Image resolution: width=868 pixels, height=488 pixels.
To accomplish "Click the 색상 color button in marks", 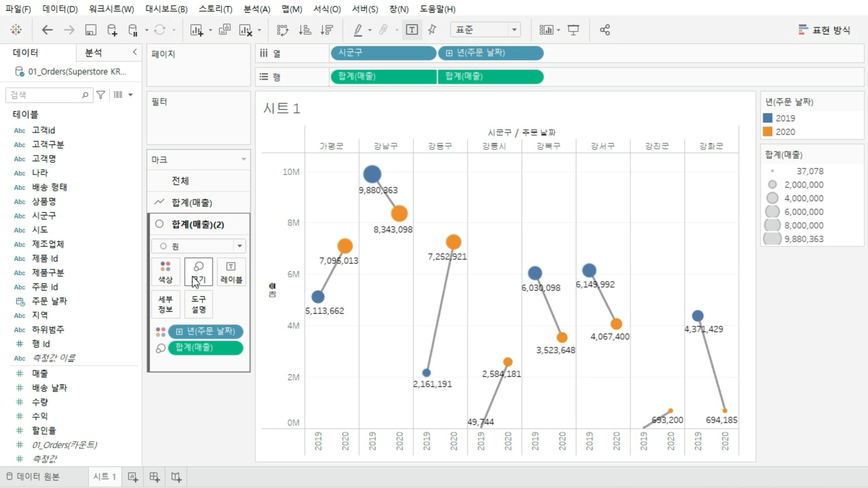I will [x=165, y=272].
